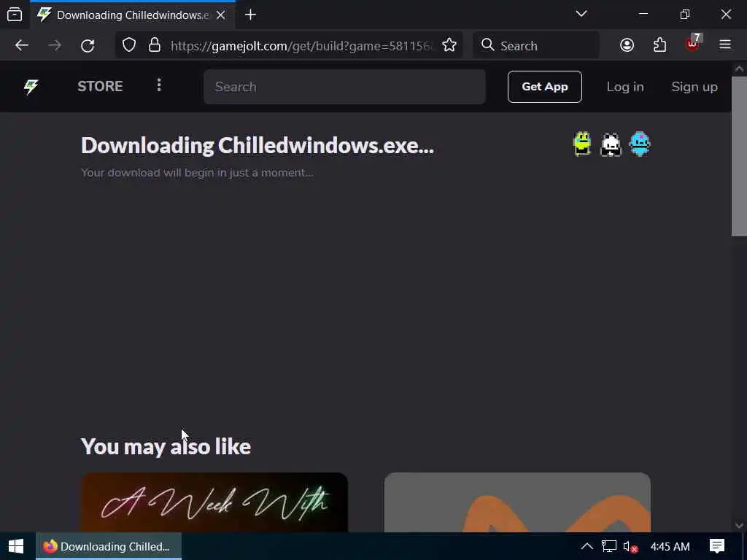Open the network status tray icon

[x=609, y=546]
